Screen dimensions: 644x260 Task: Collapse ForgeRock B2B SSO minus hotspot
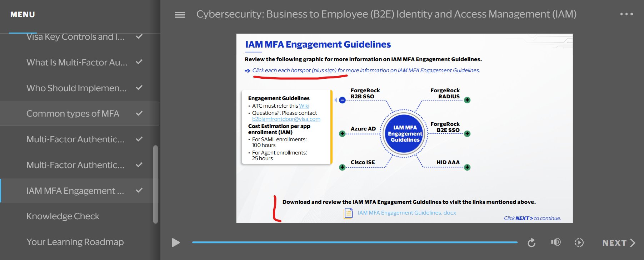point(342,100)
